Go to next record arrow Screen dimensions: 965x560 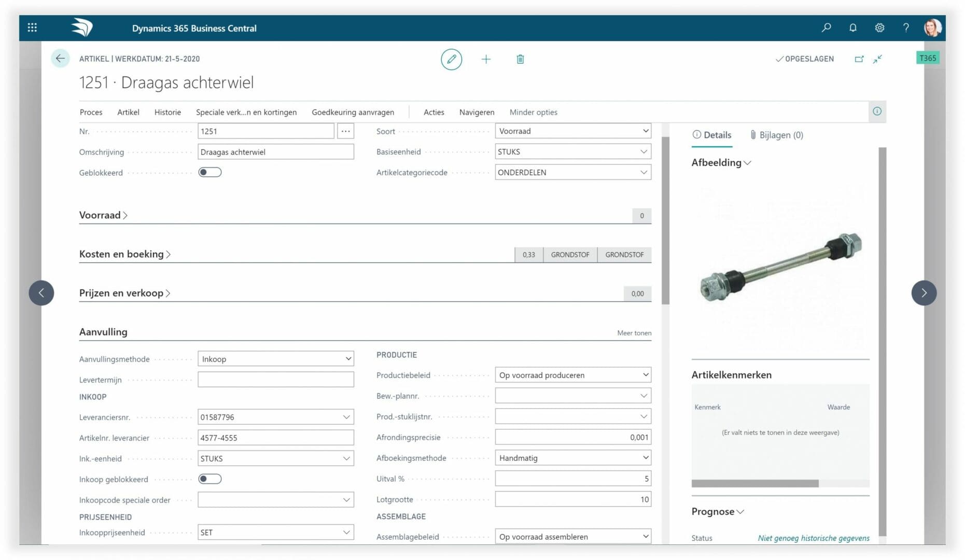coord(924,293)
